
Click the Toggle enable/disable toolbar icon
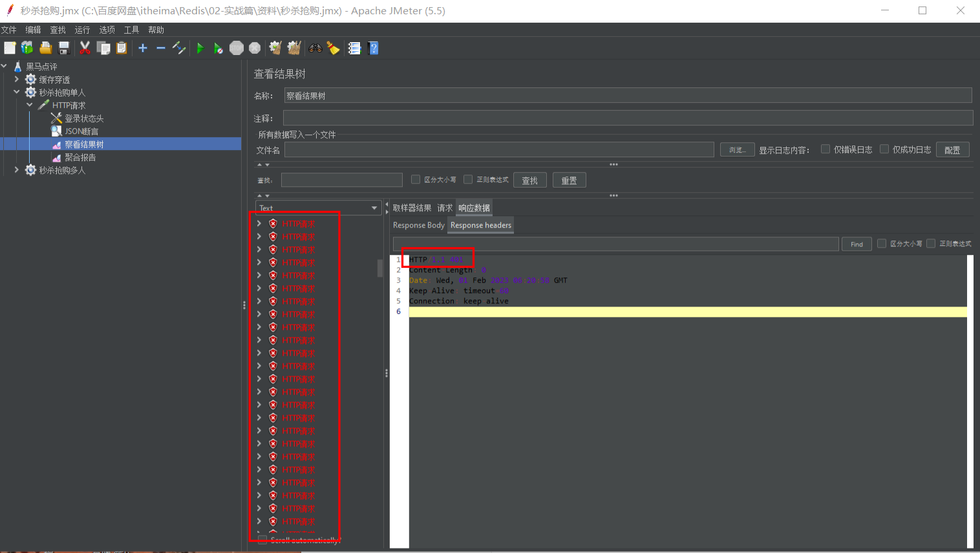(x=179, y=48)
